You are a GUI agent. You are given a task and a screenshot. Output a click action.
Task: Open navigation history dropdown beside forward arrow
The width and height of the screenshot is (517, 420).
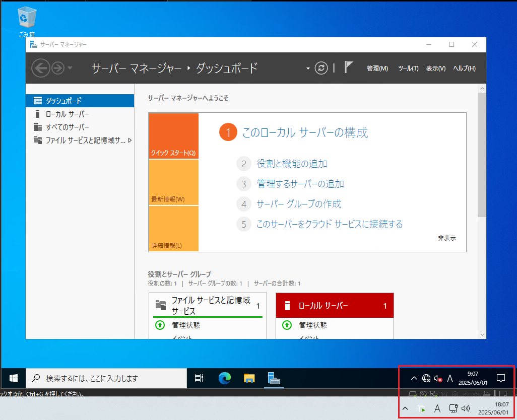[x=70, y=68]
